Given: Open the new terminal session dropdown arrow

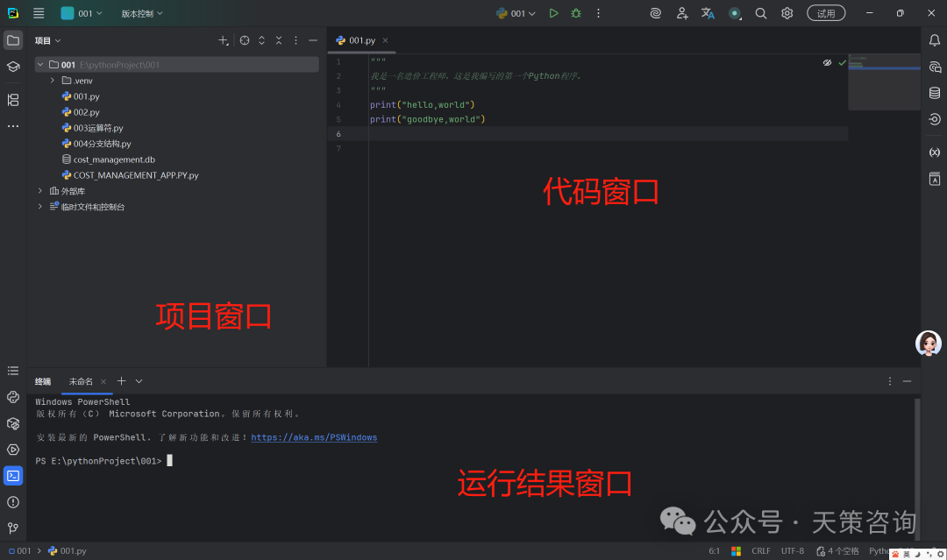Looking at the screenshot, I should pyautogui.click(x=139, y=381).
